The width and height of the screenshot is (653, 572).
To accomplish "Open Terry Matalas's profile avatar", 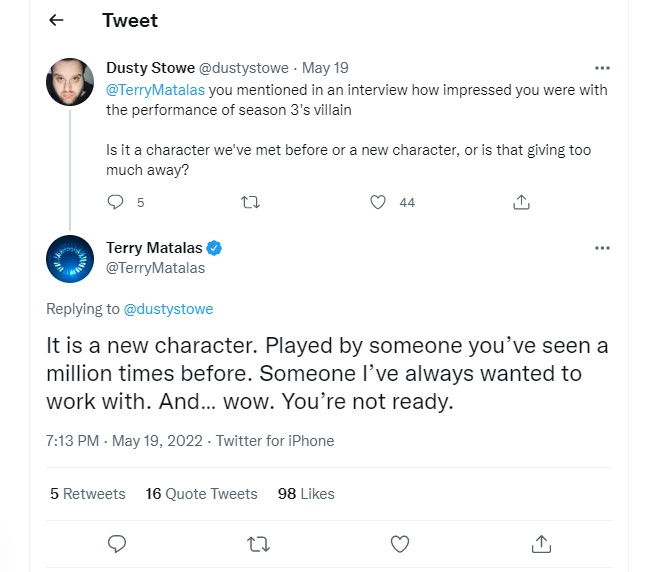I will pyautogui.click(x=71, y=261).
